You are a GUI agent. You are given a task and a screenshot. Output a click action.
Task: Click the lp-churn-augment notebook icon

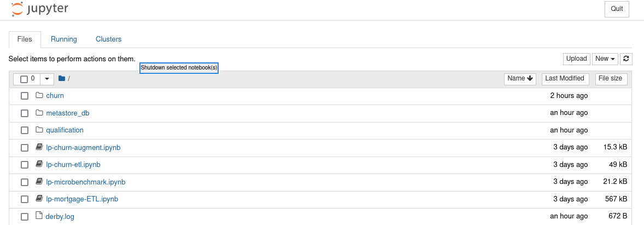tap(39, 147)
